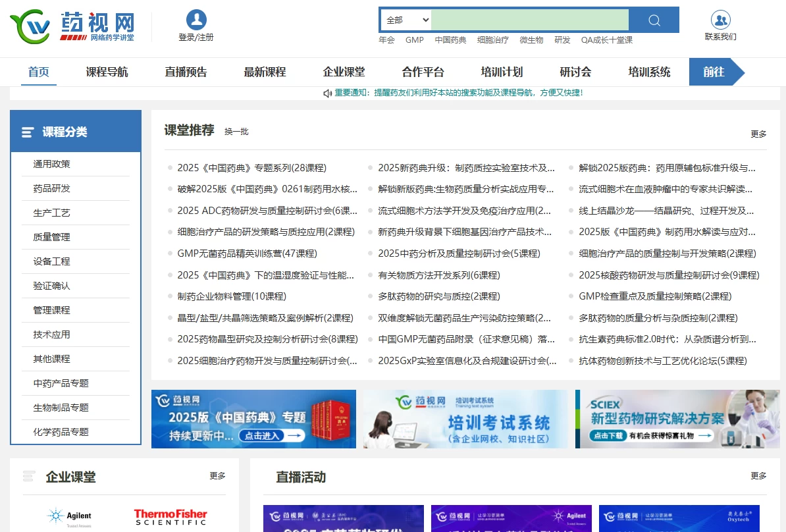The height and width of the screenshot is (532, 786).
Task: Click the magnifier search icon
Action: coord(654,20)
